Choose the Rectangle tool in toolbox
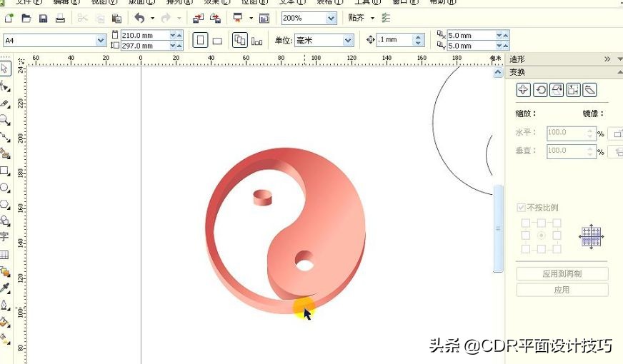The width and height of the screenshot is (623, 364). (x=4, y=171)
